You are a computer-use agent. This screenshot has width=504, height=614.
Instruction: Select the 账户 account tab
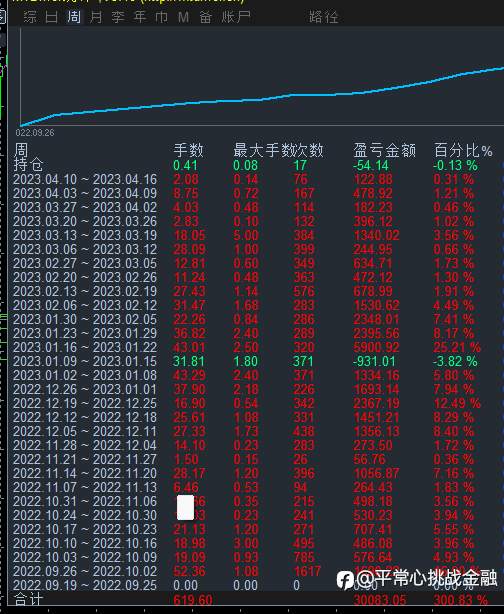pyautogui.click(x=236, y=17)
